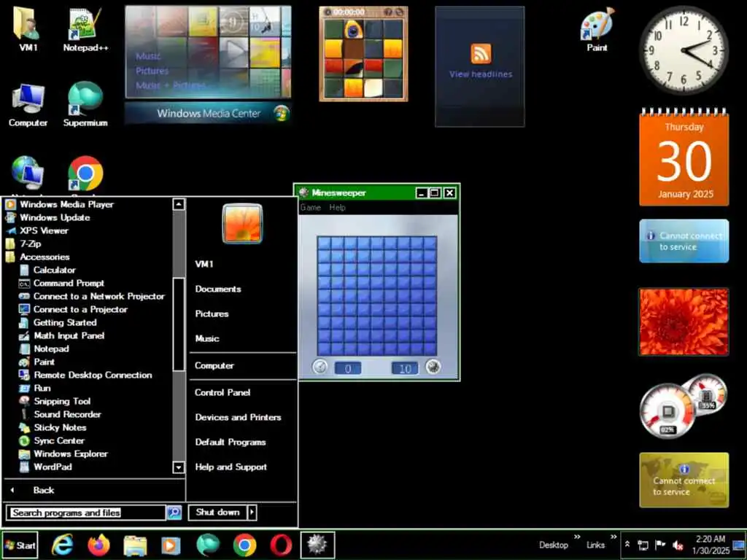Launch Command Prompt from Accessories
Screen dimensions: 747x560
pos(61,284)
